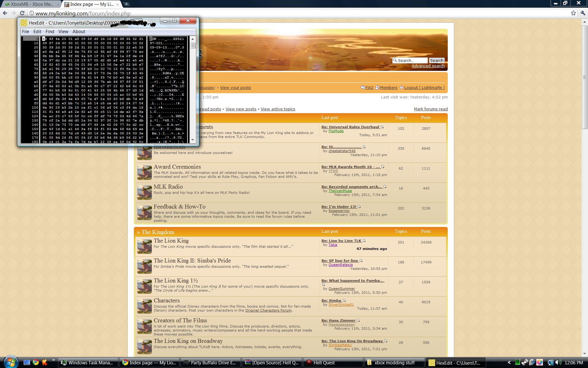This screenshot has width=588, height=368.
Task: Click Mark forums read link
Action: tap(431, 109)
